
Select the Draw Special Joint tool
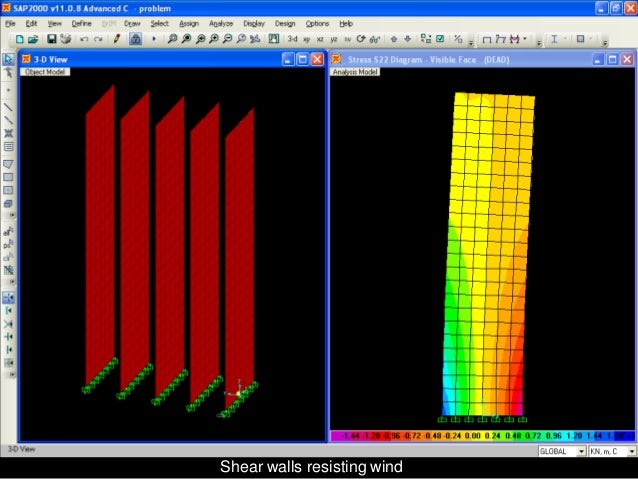tap(8, 90)
